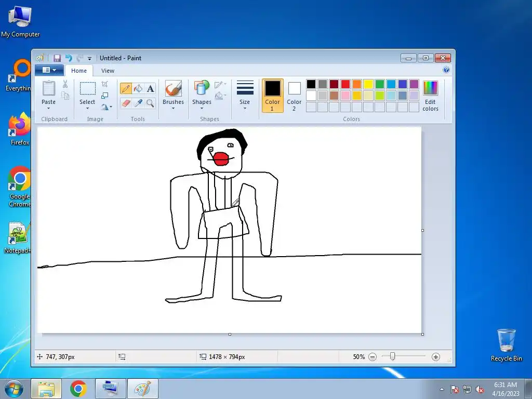The width and height of the screenshot is (532, 399).
Task: Activate Color 2 background selector
Action: [x=294, y=96]
